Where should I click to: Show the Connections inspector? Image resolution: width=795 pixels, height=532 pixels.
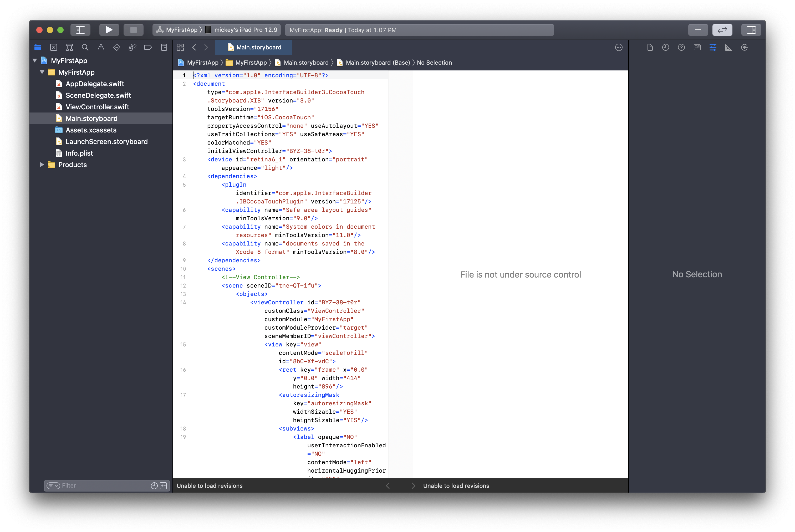click(745, 48)
